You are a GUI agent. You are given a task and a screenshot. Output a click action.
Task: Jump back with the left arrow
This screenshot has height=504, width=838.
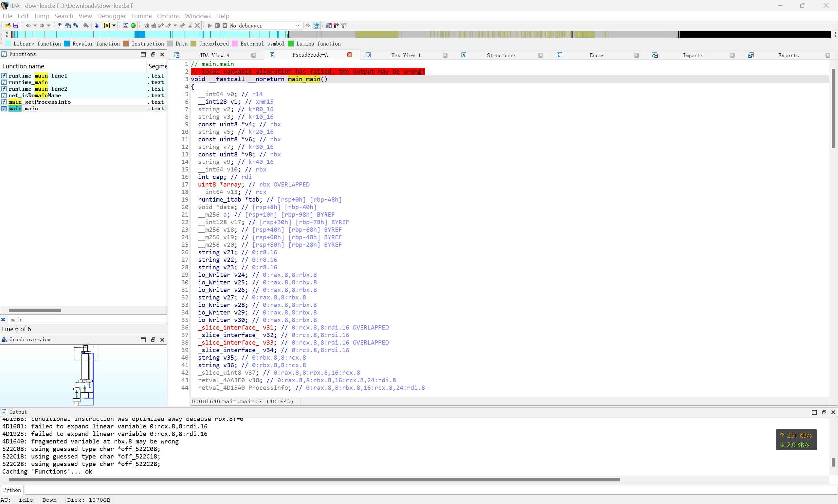point(28,26)
